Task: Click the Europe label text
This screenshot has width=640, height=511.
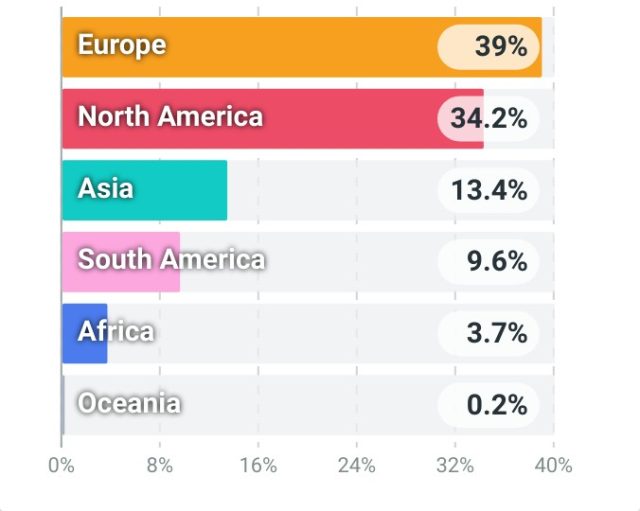Action: (122, 45)
